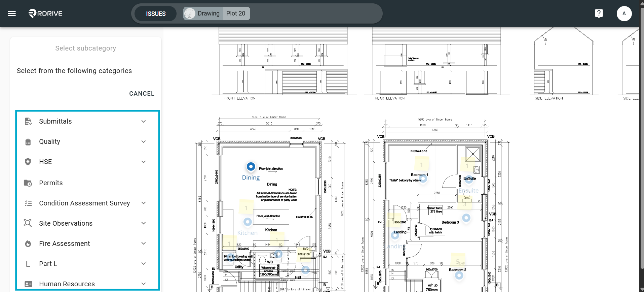Expand the HSE category

point(144,162)
